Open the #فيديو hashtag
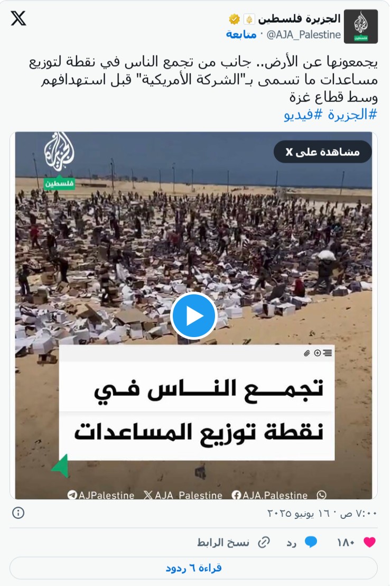392x586 pixels. click(303, 115)
